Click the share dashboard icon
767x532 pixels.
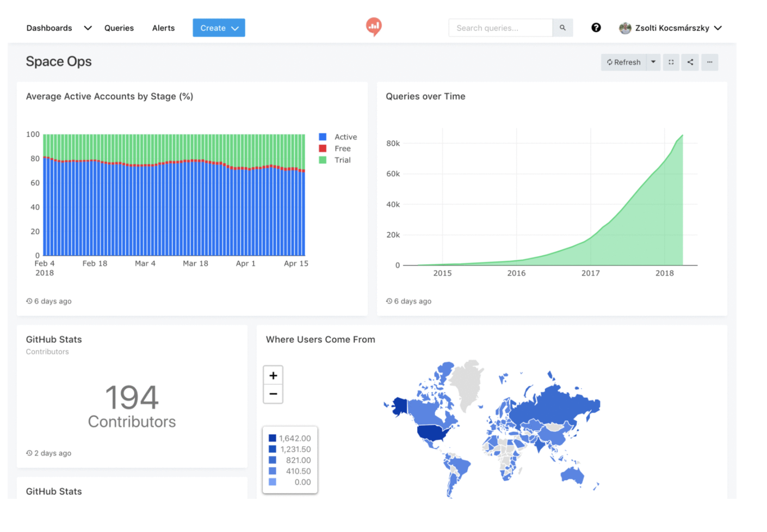click(x=690, y=62)
